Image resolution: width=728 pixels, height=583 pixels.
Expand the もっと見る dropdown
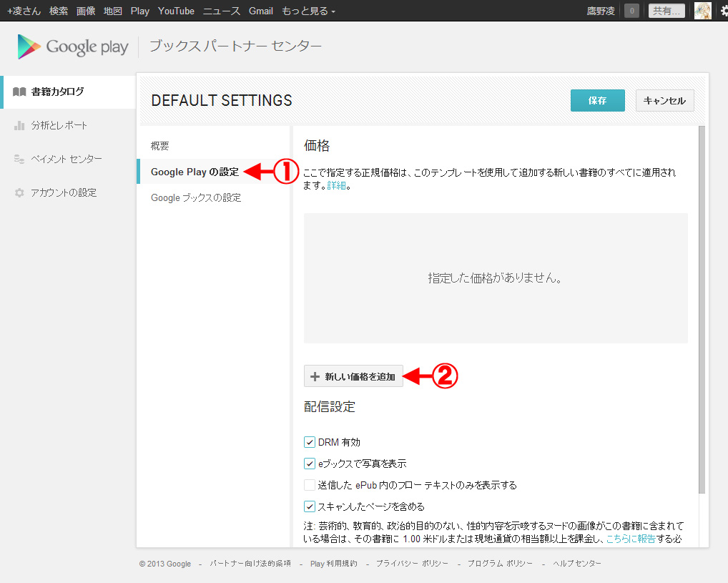308,11
